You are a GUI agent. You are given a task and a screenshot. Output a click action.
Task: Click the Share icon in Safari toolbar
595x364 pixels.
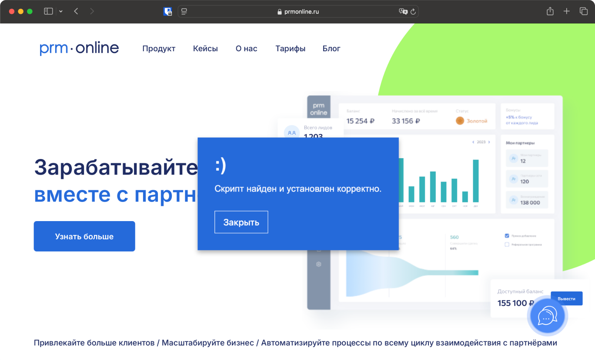pos(549,11)
